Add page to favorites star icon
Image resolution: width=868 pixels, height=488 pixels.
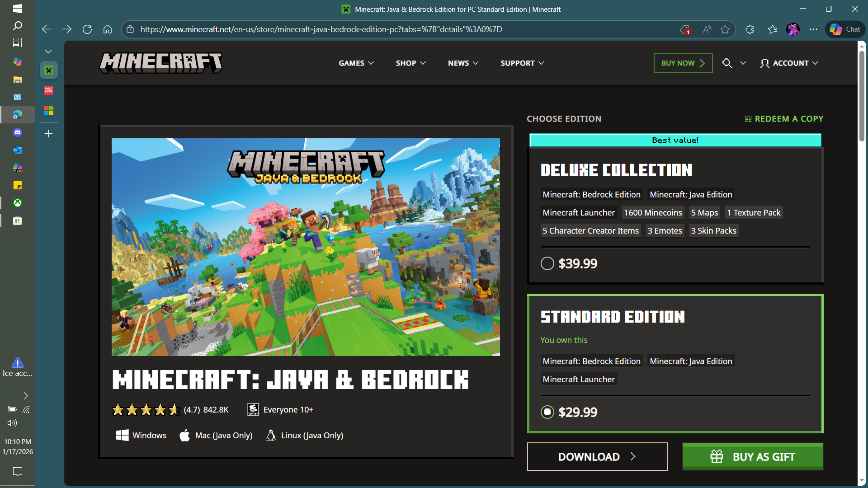pos(725,29)
